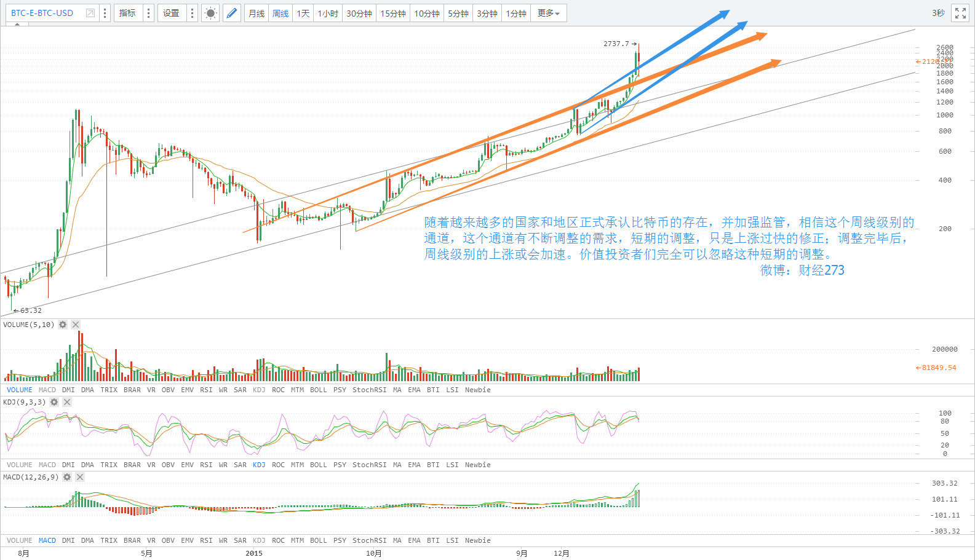This screenshot has width=975, height=560.
Task: Open the 指标 indicators button
Action: point(127,13)
